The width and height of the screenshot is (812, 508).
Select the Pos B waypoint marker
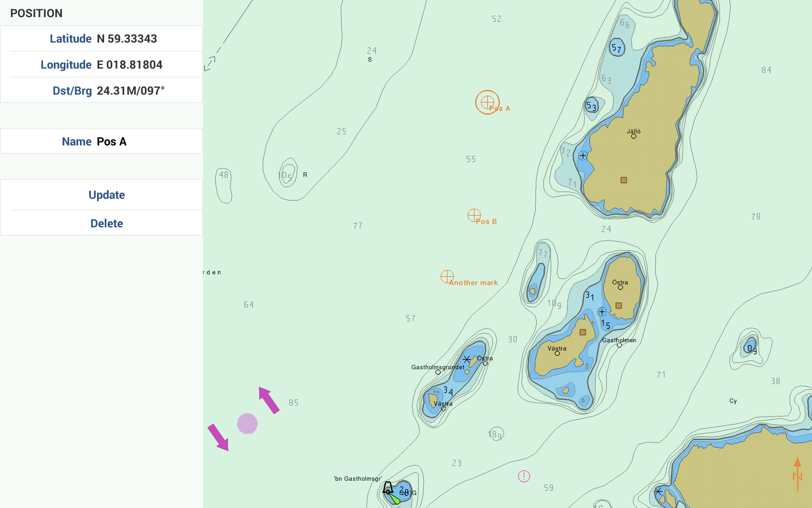474,215
